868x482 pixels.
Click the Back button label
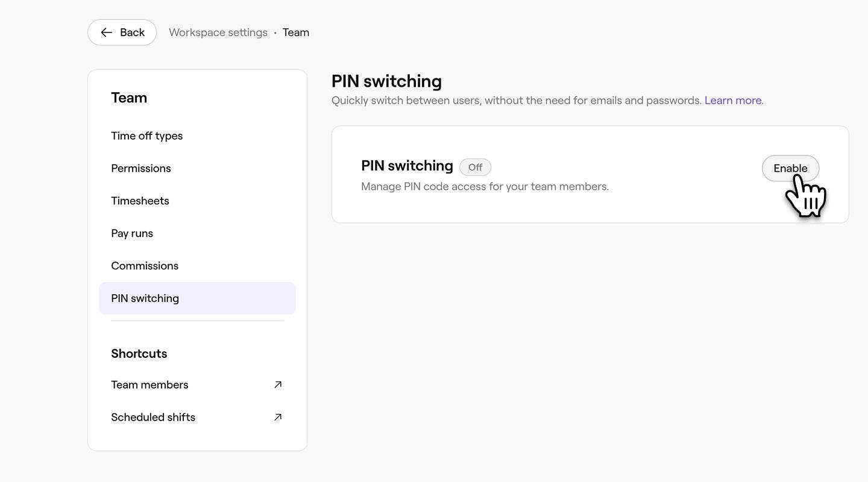coord(132,33)
